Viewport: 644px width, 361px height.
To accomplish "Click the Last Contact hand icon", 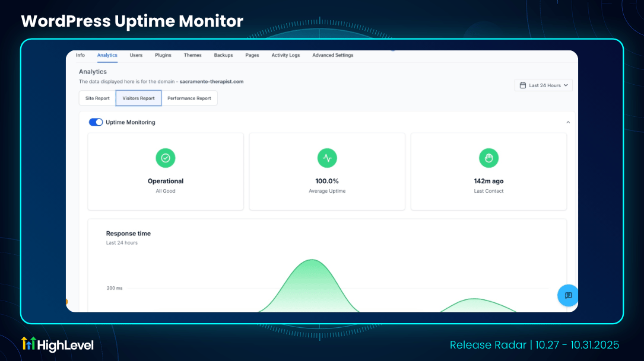I will [488, 158].
